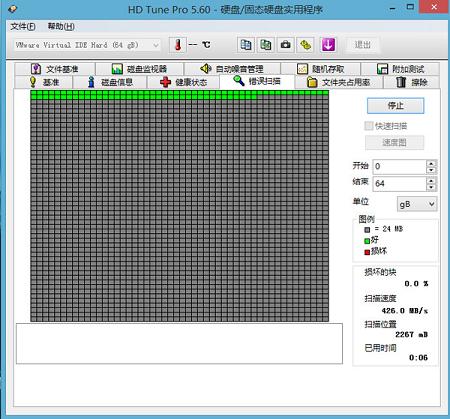The image size is (450, 419).
Task: Click the 速度图 speed map button
Action: tap(394, 143)
